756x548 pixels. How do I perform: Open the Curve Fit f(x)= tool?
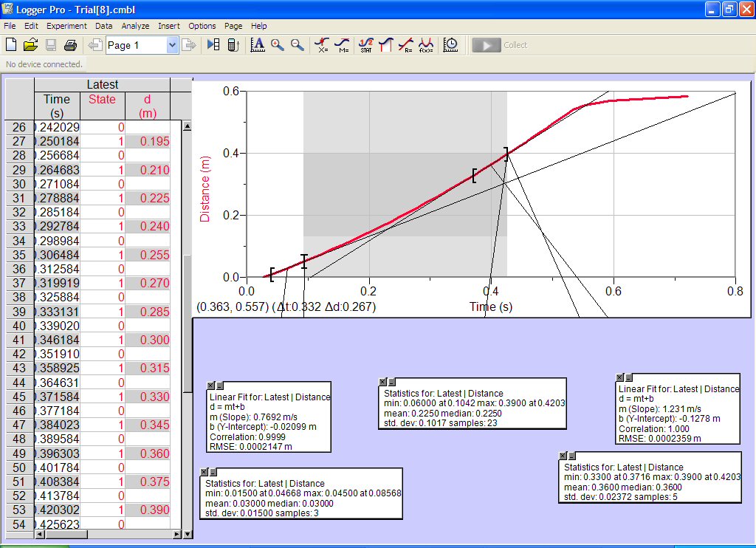point(426,45)
